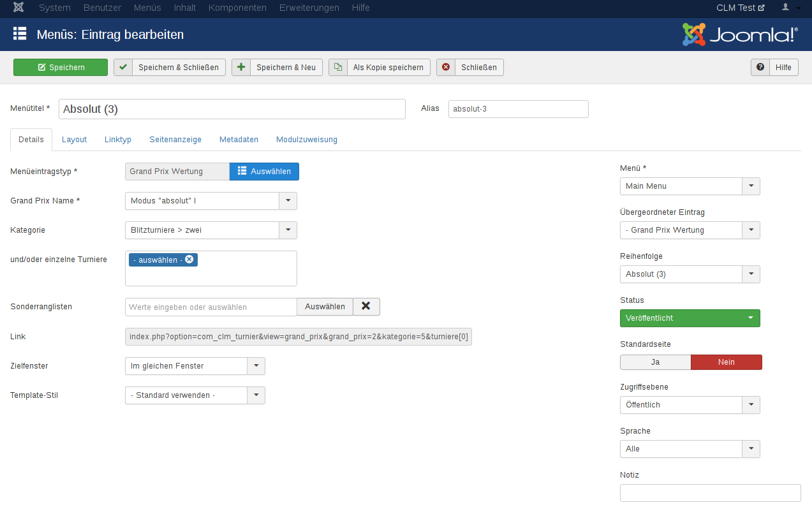Switch to the Modulzuweisung tab
This screenshot has width=812, height=521.
(x=306, y=140)
